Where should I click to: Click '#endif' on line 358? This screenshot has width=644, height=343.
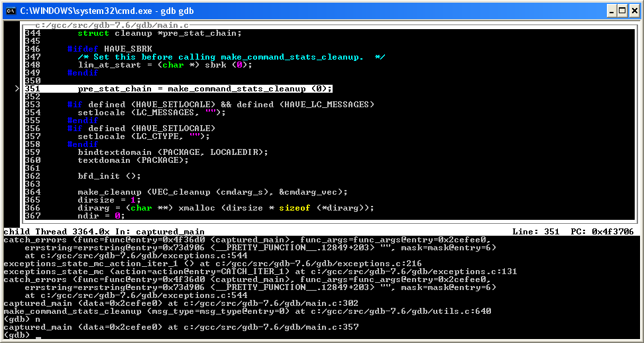(x=83, y=144)
